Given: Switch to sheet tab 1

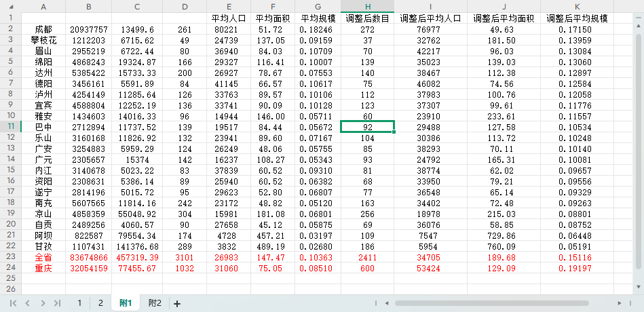Looking at the screenshot, I should pyautogui.click(x=79, y=303).
